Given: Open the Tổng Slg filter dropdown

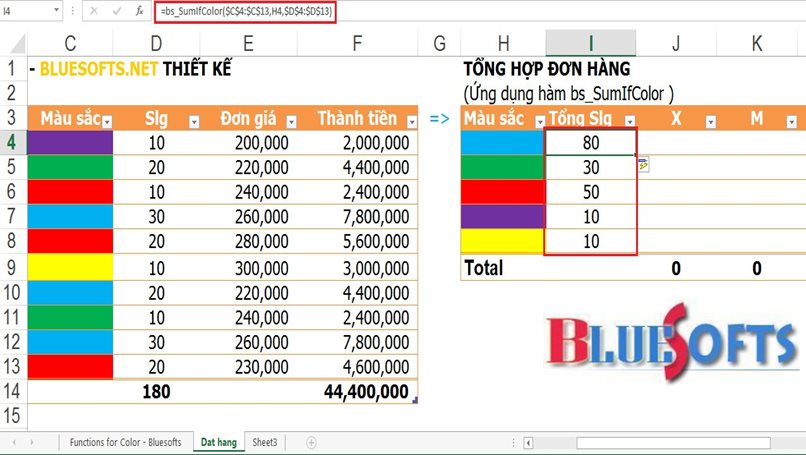Looking at the screenshot, I should coord(630,122).
